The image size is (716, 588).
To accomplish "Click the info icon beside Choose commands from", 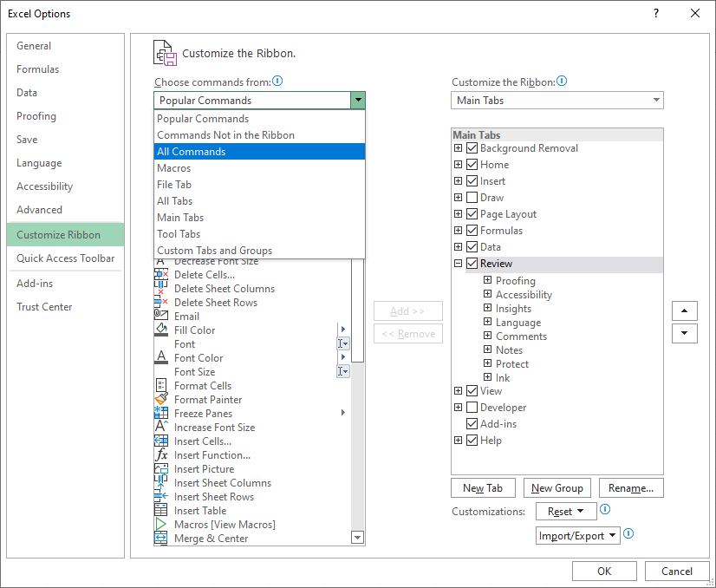I will tap(277, 82).
